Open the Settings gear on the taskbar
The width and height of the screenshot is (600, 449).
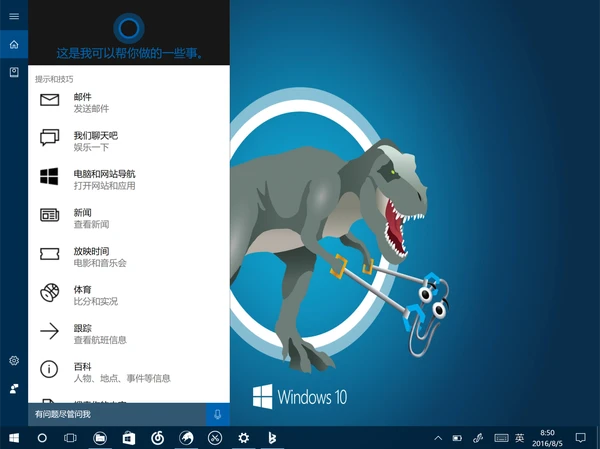(x=243, y=438)
